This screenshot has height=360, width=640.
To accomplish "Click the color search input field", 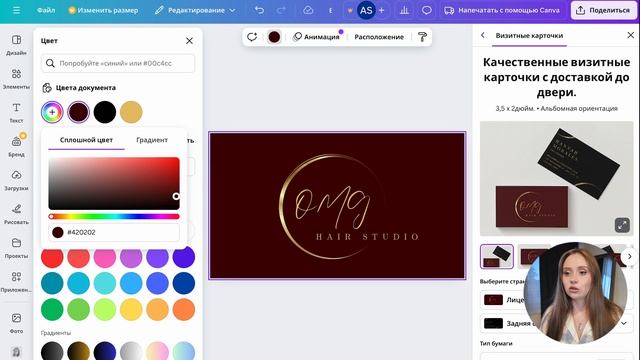I will (118, 63).
